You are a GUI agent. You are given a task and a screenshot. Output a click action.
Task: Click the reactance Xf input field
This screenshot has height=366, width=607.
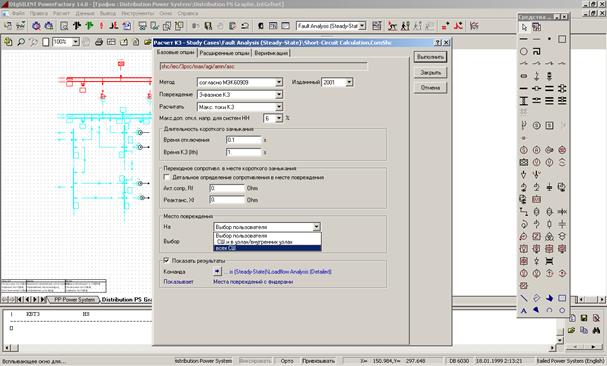point(227,200)
